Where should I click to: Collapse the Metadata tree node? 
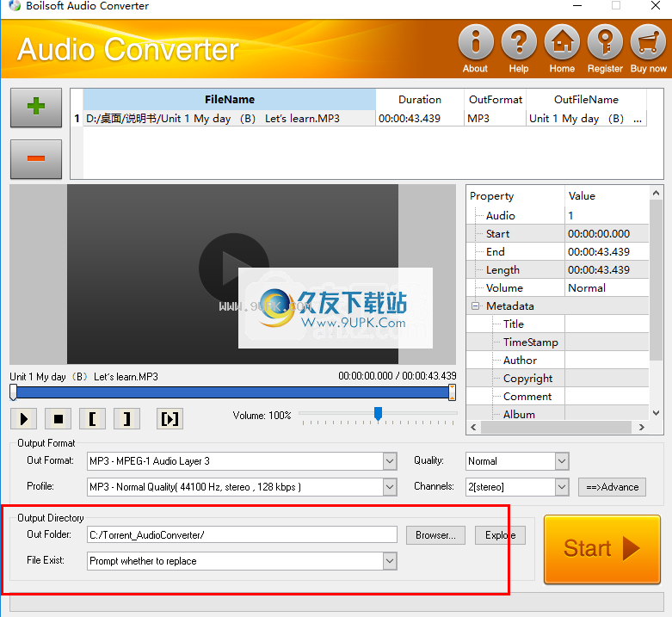tap(475, 306)
